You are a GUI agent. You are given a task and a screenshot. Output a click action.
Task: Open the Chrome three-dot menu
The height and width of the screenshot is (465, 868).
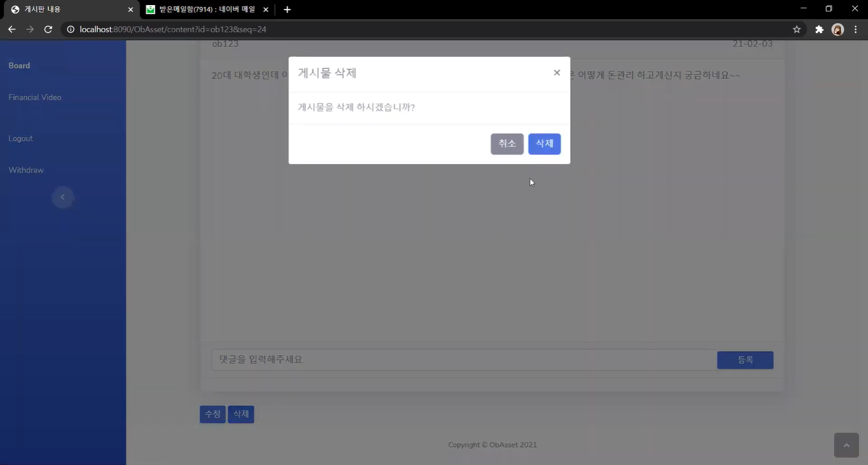[855, 29]
